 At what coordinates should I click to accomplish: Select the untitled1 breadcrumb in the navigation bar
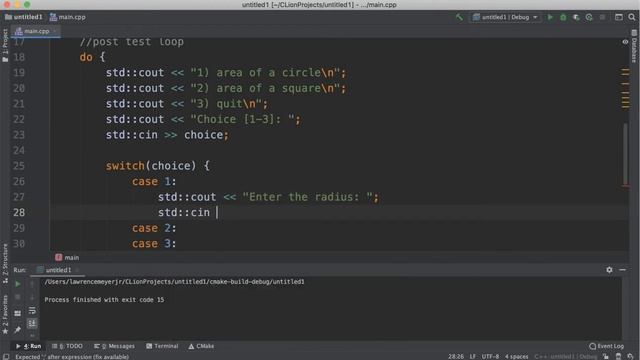point(24,17)
